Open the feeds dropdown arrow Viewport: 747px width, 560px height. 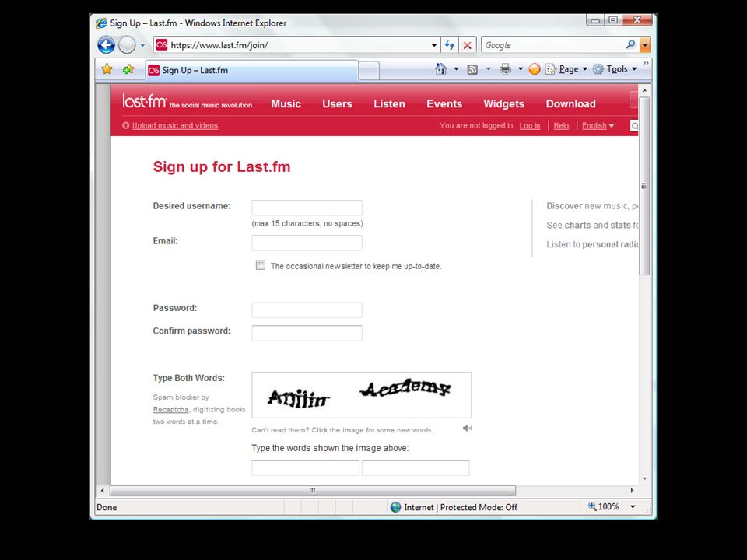[x=488, y=69]
